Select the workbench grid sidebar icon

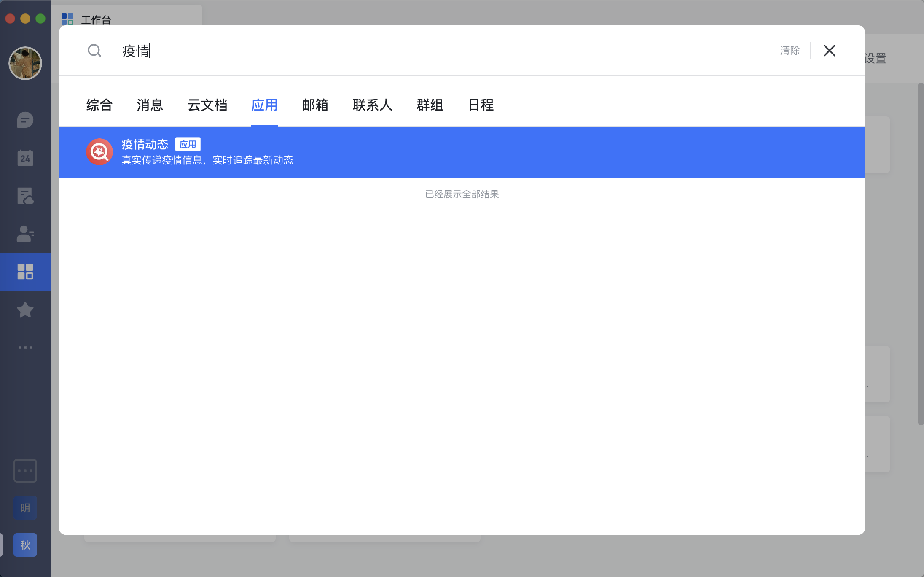(x=25, y=272)
